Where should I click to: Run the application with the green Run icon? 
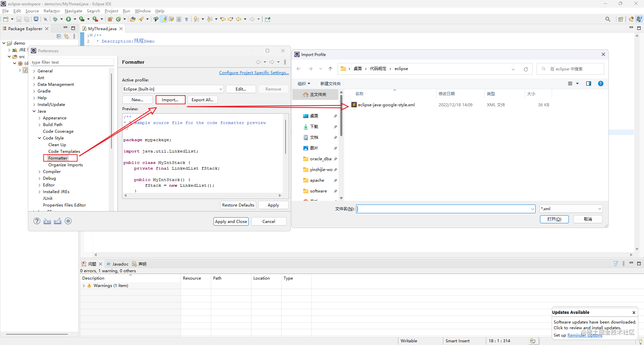coord(68,19)
